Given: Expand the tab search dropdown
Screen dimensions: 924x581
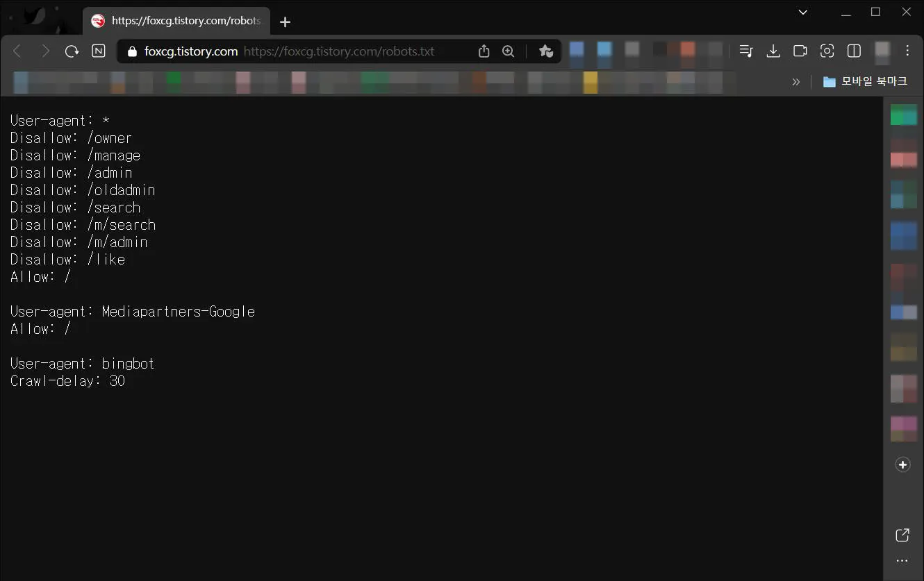Looking at the screenshot, I should pos(803,12).
